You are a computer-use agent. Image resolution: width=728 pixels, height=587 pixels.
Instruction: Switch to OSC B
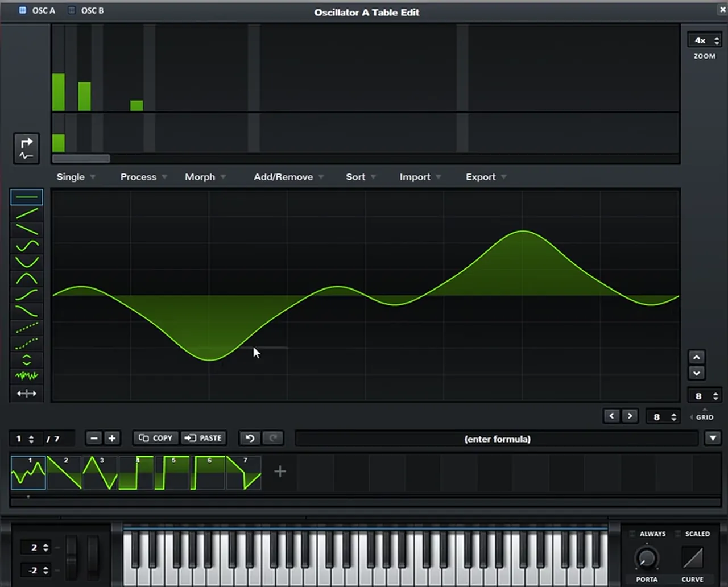coord(86,10)
